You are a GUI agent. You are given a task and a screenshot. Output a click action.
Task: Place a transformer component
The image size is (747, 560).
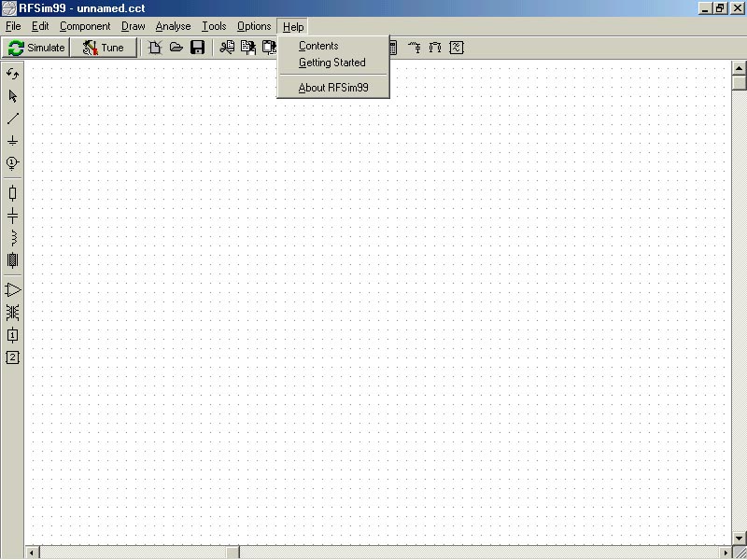click(13, 313)
